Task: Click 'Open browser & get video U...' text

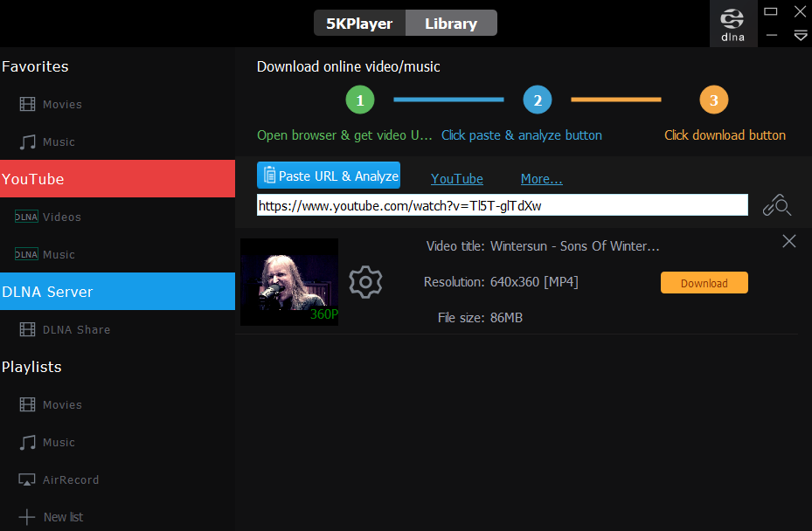Action: point(344,135)
